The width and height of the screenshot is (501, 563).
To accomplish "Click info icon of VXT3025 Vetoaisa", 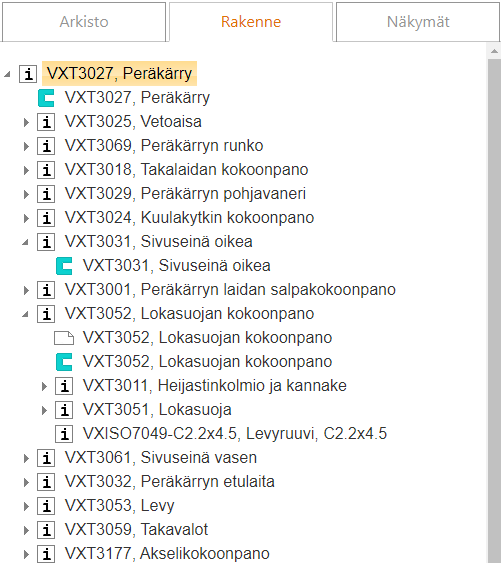I will coord(46,122).
